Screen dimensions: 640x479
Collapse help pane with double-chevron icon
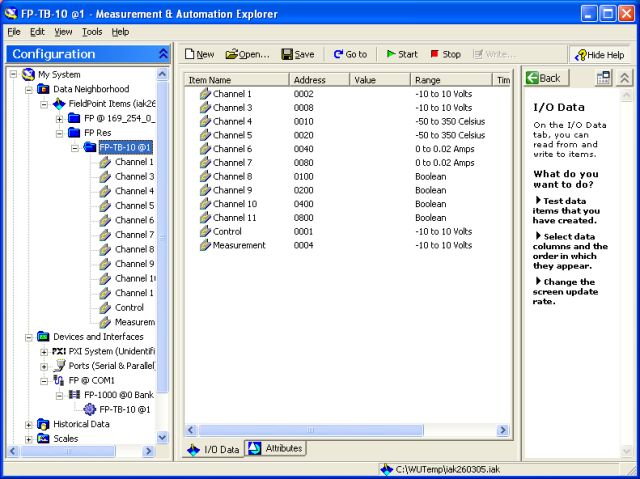pos(624,78)
